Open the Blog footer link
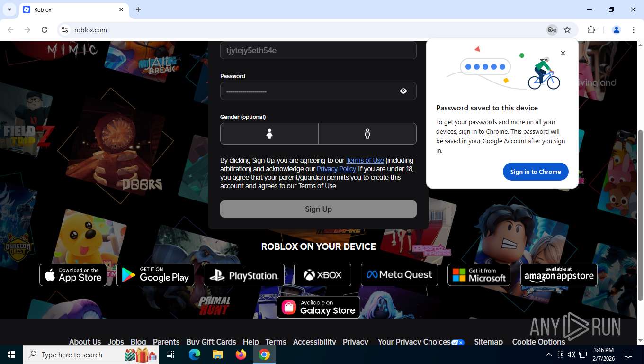Viewport: 644px width, 364px height. [138, 342]
